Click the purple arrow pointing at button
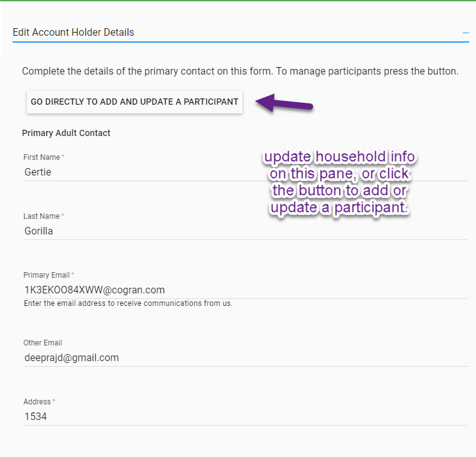Viewport: 476px width, 457px height. coord(284,103)
